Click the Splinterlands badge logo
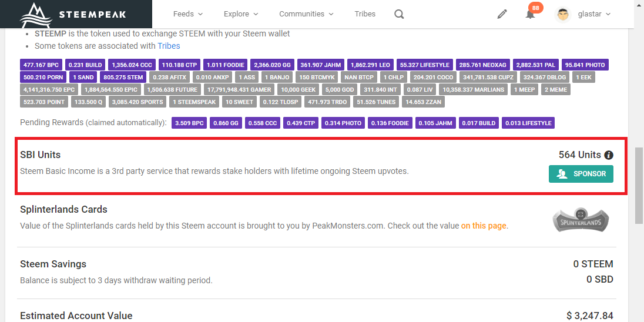 581,220
